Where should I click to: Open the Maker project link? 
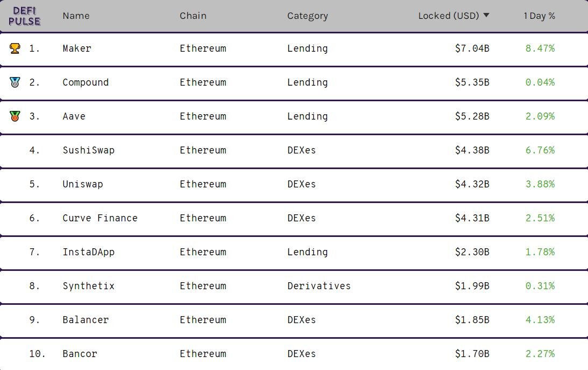pos(77,48)
